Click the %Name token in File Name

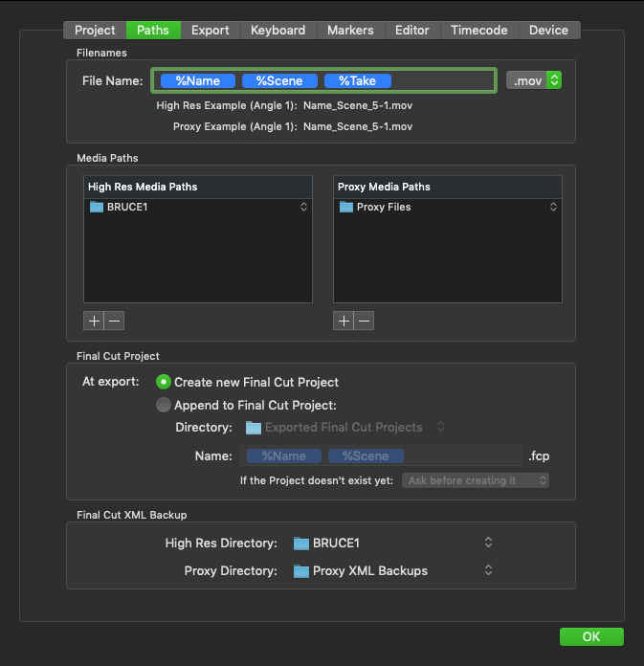tap(198, 80)
